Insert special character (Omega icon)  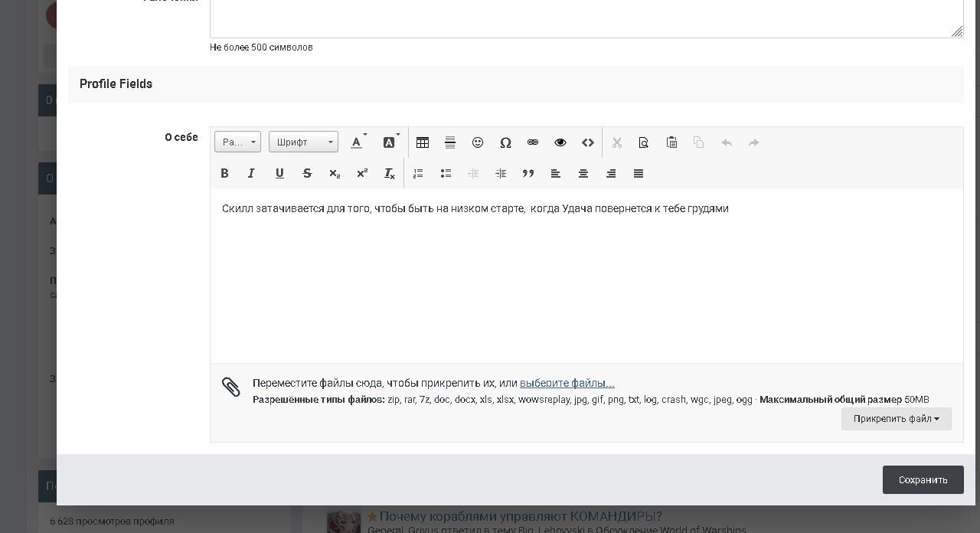(x=505, y=142)
